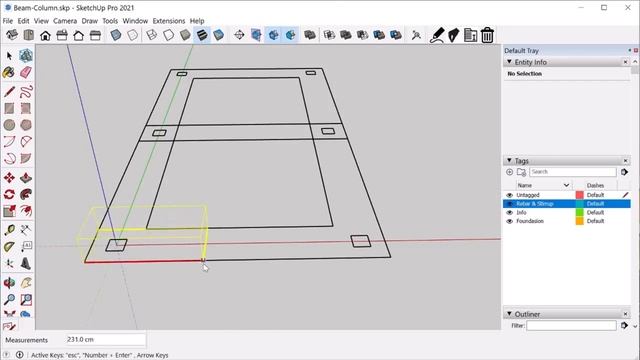The image size is (640, 360).
Task: Click the trash can icon in toolbar
Action: point(487,35)
